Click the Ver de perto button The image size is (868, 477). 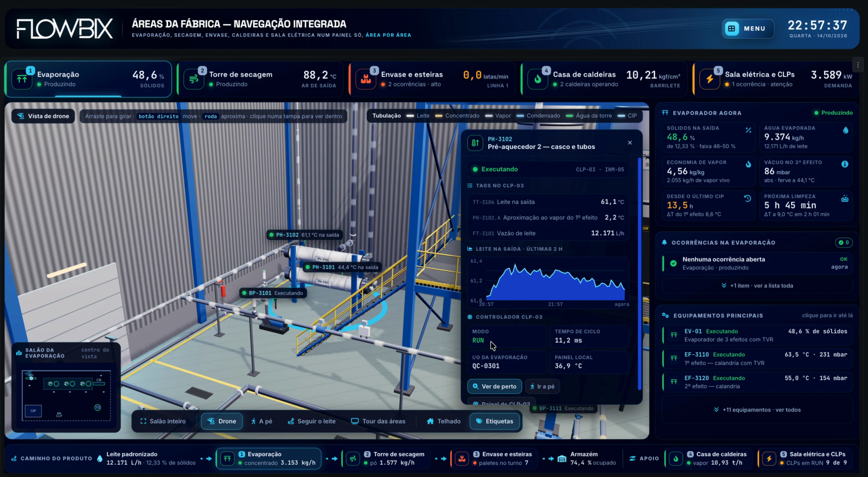(495, 386)
